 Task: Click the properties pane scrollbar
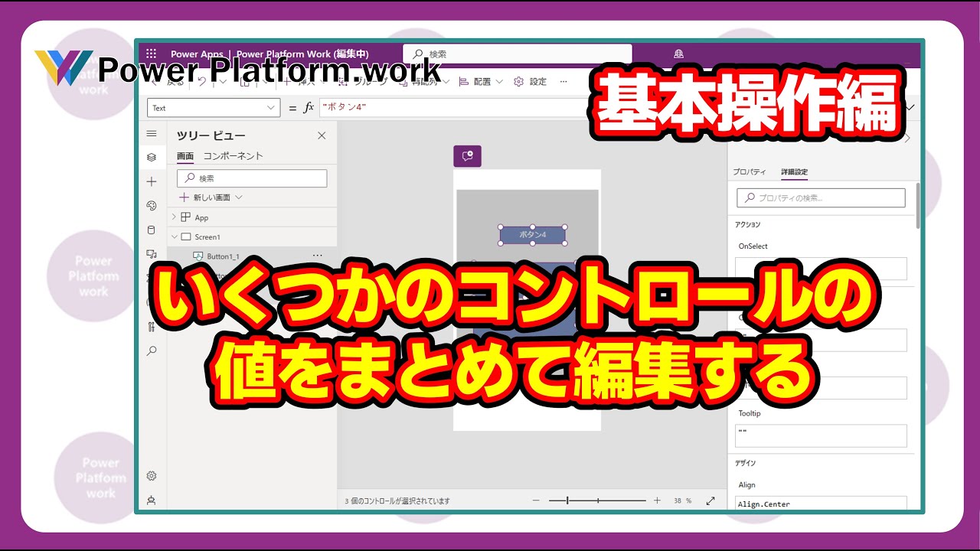918,206
